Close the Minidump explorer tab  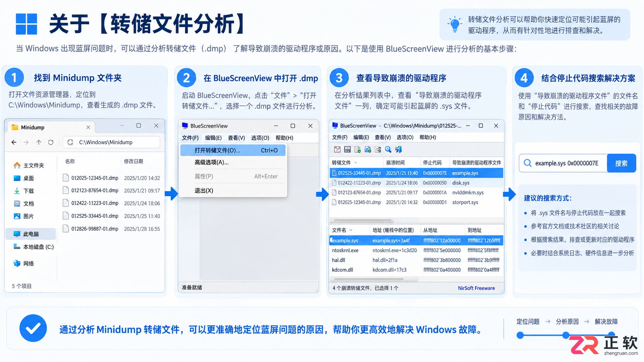click(88, 127)
